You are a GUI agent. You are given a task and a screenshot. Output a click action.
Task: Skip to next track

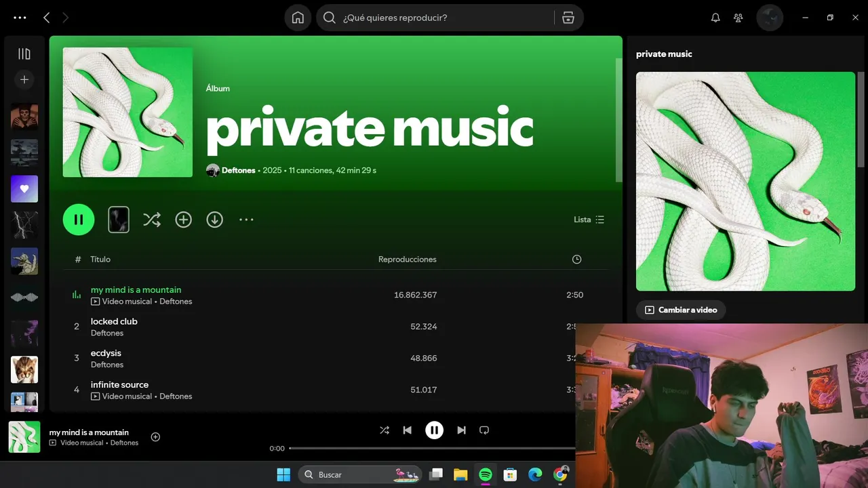tap(461, 430)
